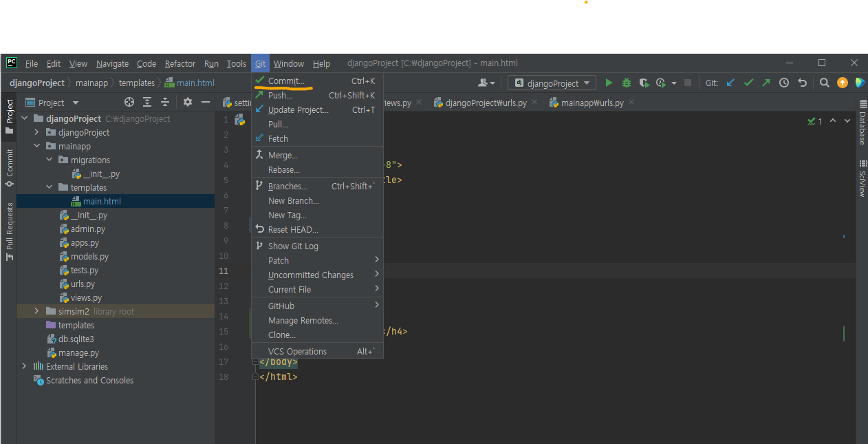Image resolution: width=868 pixels, height=444 pixels.
Task: Select Manage Remotes... menu entry
Action: point(317,320)
